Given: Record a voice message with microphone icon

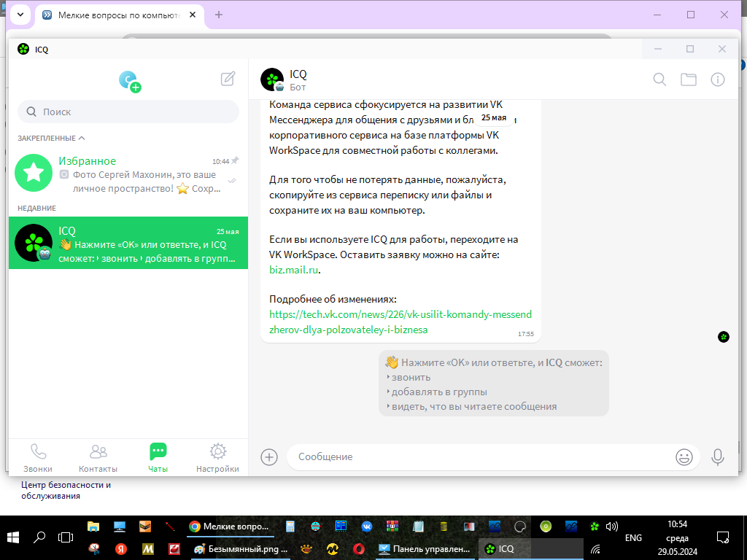Looking at the screenshot, I should [x=718, y=457].
